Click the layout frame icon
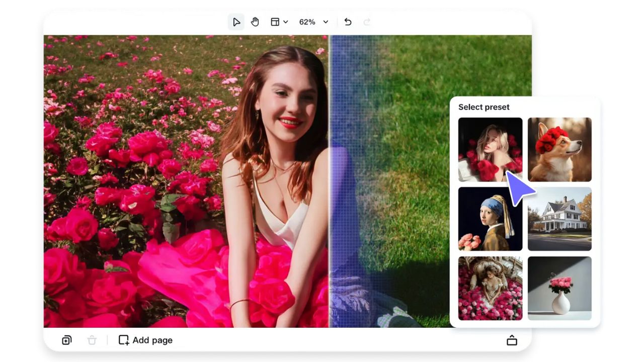 275,22
